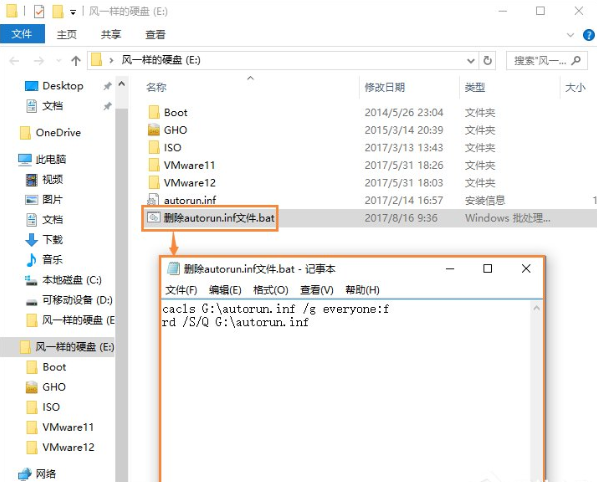Open 音乐 in navigation pane
Image resolution: width=597 pixels, height=482 pixels.
44,260
